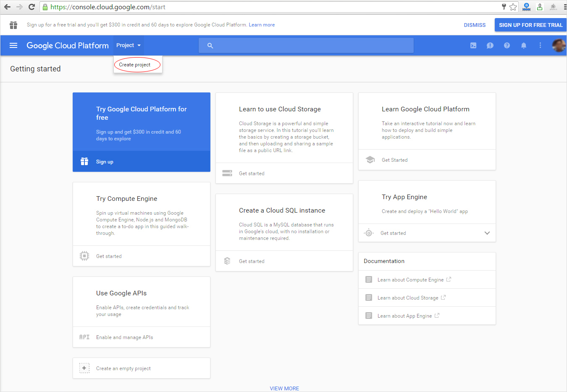
Task: Open Learn about Compute Engine documentation
Action: 410,280
